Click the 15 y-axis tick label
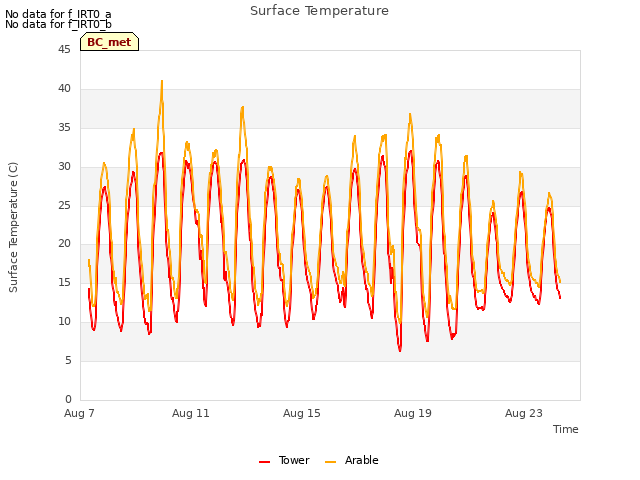The width and height of the screenshot is (640, 480). pyautogui.click(x=64, y=282)
